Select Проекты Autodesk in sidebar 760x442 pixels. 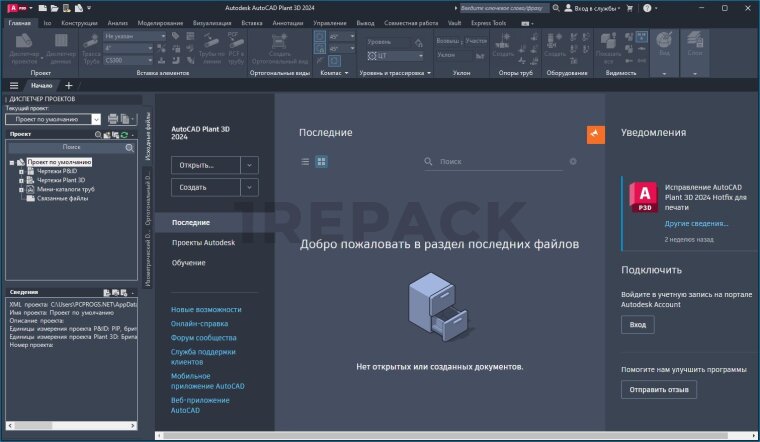click(x=203, y=243)
